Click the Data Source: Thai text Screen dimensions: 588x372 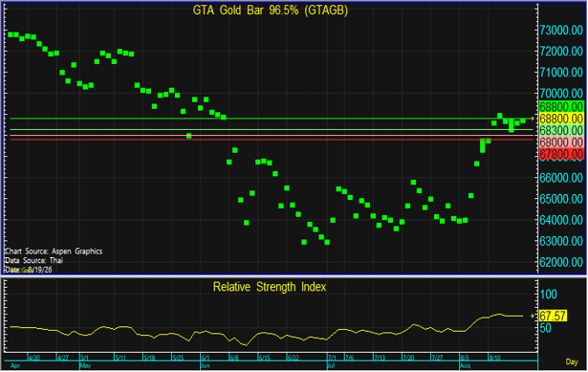click(x=33, y=261)
